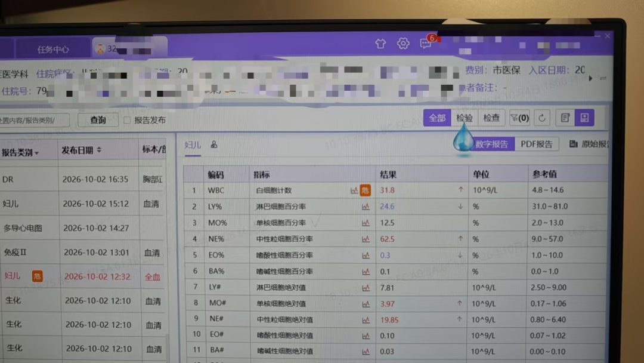The width and height of the screenshot is (644, 363).
Task: Click patient avatar icon in tab
Action: 100,48
